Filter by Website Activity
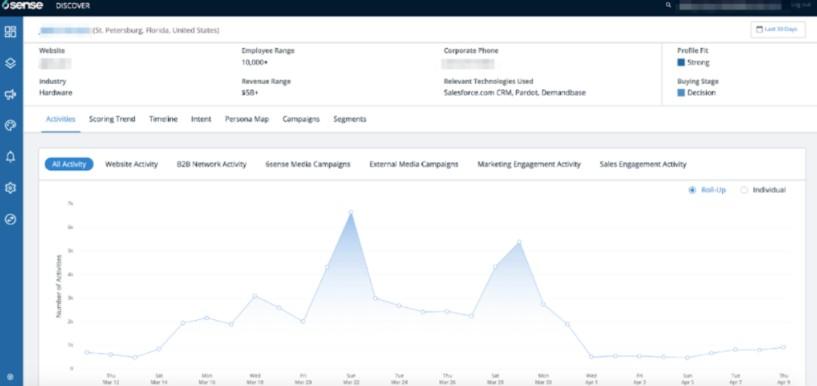817x386 pixels. tap(131, 164)
